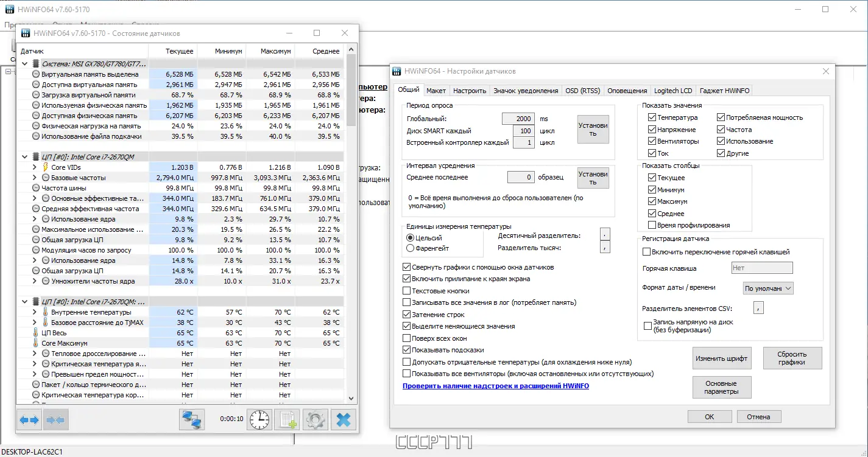868x457 pixels.
Task: Click the Сбросить графики button
Action: 792,358
